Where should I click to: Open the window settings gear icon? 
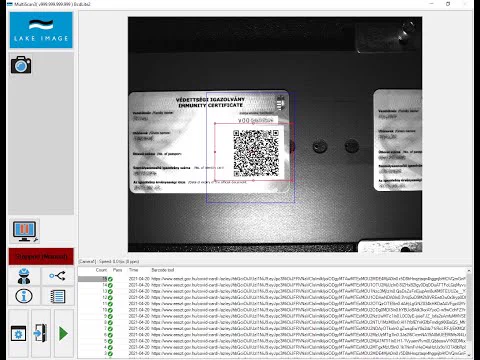tap(18, 333)
